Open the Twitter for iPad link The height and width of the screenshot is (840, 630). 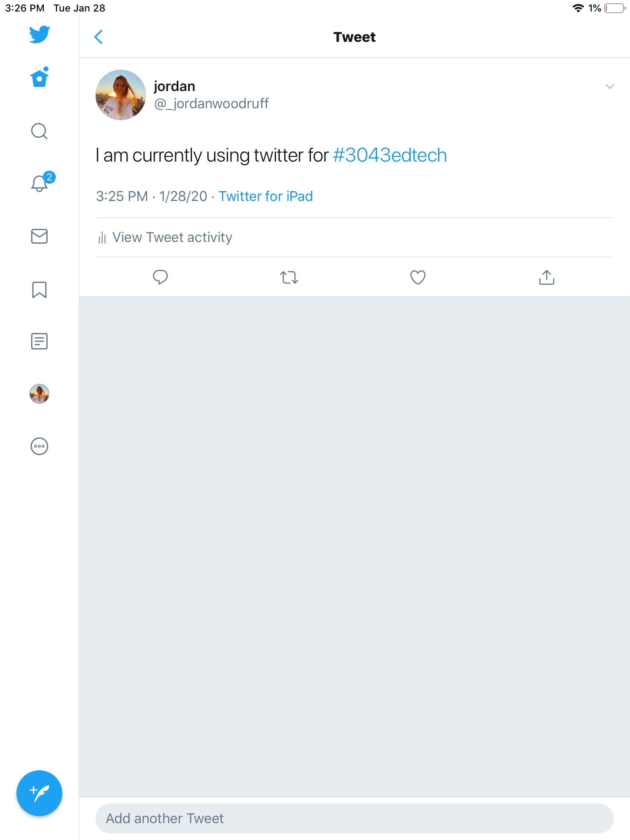pos(265,196)
